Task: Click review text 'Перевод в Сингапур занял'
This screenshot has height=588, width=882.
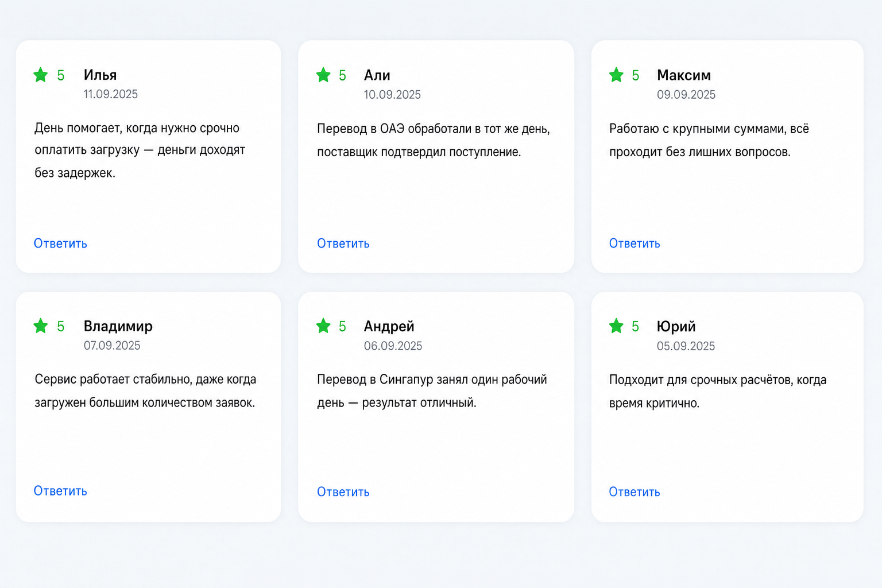Action: pos(393,380)
